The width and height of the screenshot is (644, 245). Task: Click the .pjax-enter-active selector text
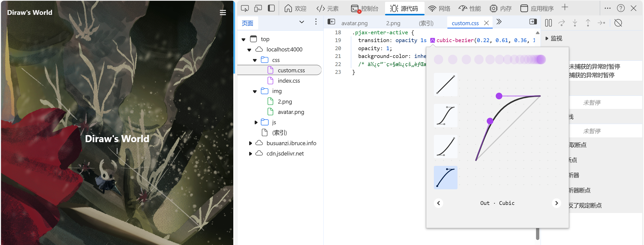click(380, 33)
